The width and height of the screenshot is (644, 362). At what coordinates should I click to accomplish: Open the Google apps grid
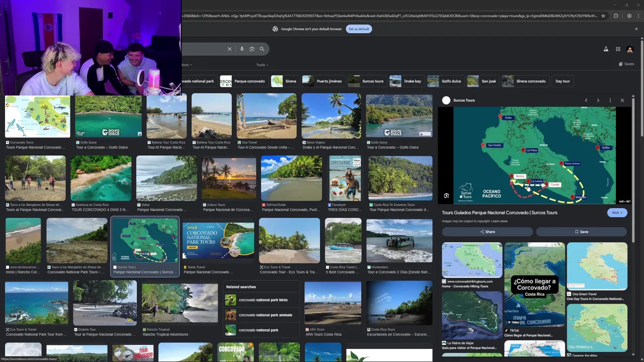618,49
